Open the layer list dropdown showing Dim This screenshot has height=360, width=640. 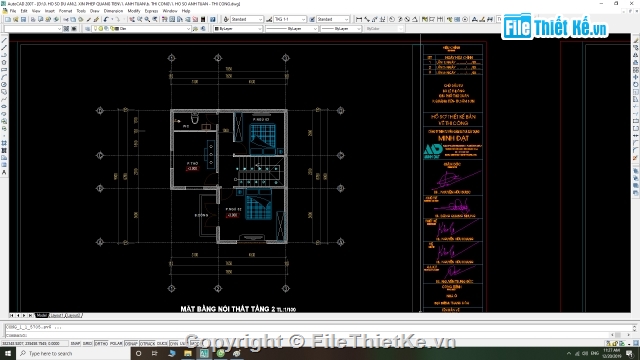pyautogui.click(x=143, y=29)
